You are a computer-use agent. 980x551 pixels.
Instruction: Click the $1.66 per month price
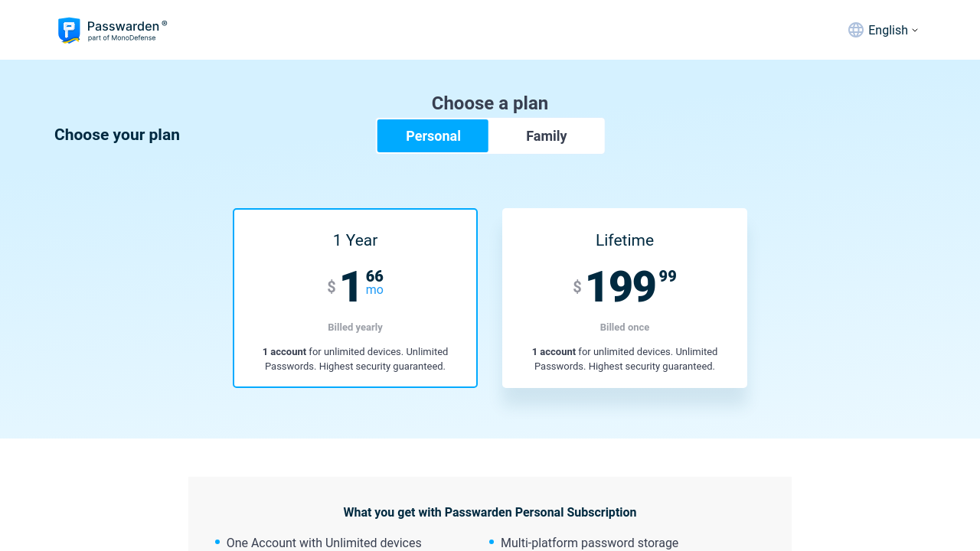coord(356,286)
